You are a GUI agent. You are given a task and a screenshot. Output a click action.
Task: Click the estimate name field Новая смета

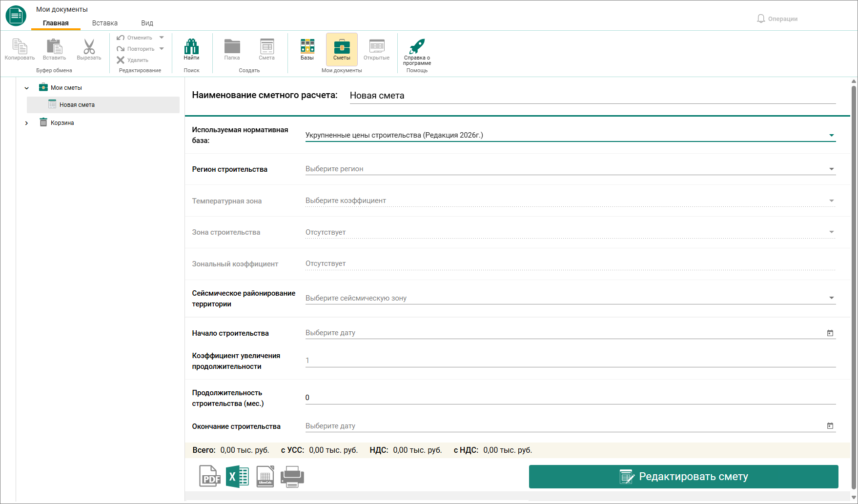[x=592, y=96]
